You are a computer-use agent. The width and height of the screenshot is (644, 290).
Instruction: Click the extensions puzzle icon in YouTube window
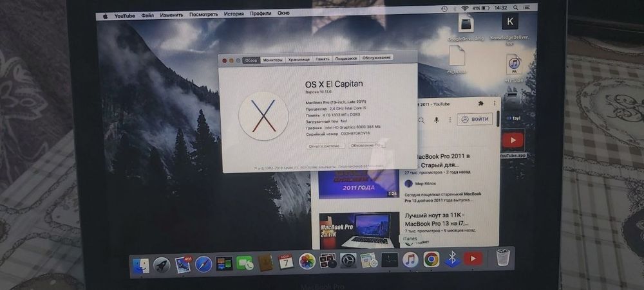480,104
